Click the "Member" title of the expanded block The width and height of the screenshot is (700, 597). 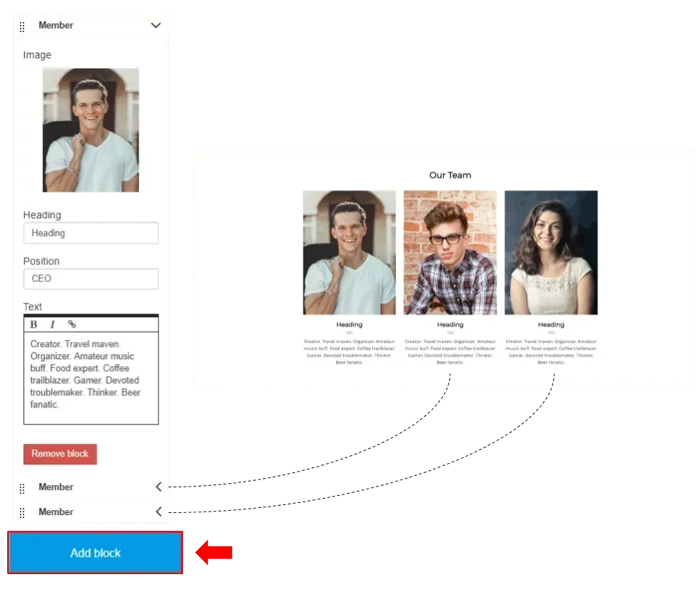click(56, 26)
